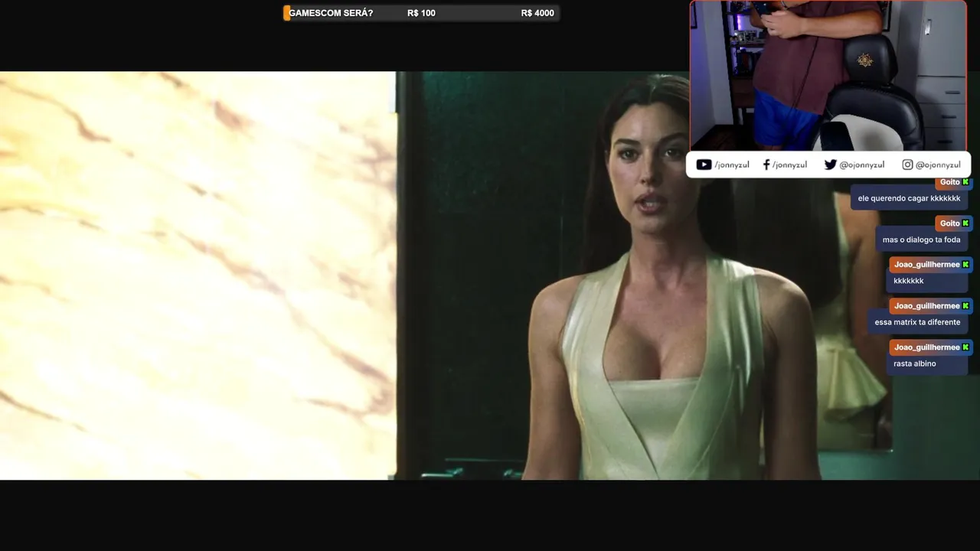This screenshot has width=980, height=551.
Task: Open the /jonnyzul YouTube handle text
Action: point(732,165)
